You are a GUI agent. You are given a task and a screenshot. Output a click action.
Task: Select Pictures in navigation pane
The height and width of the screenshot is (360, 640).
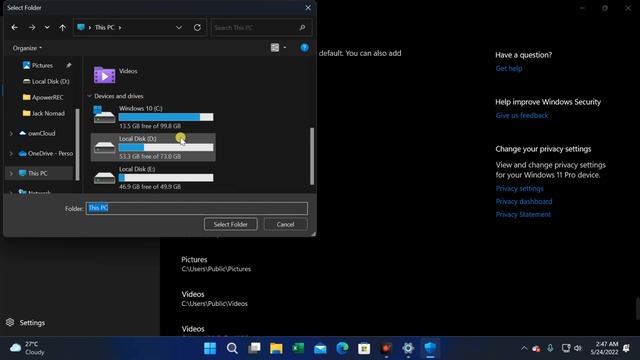pos(42,65)
